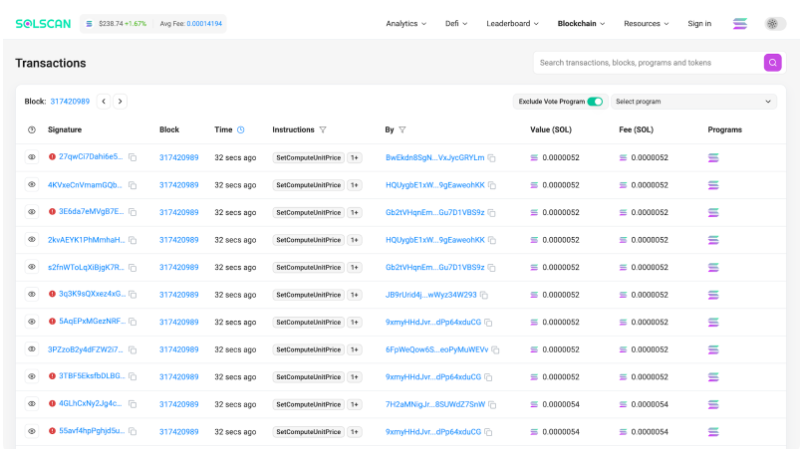Copy signature 27qwCi7Dahi6e5 with copy icon
Screen dimensions: 801x449
coord(132,157)
